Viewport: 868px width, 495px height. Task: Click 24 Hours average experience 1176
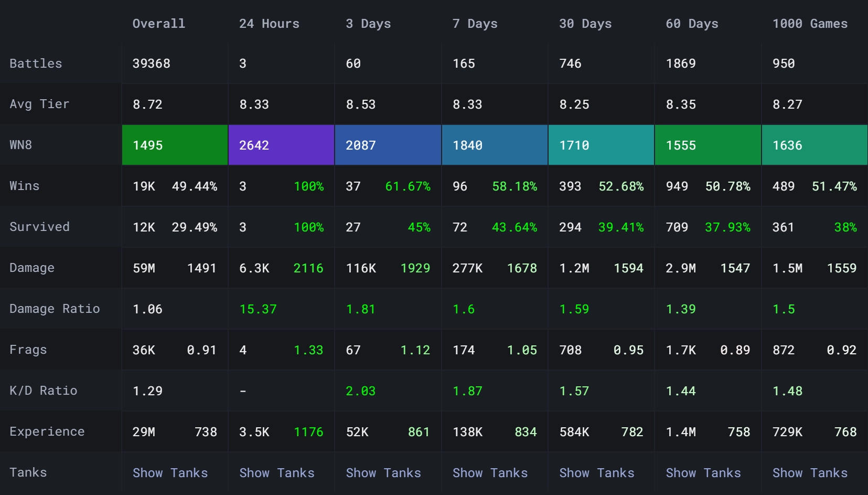tap(308, 432)
